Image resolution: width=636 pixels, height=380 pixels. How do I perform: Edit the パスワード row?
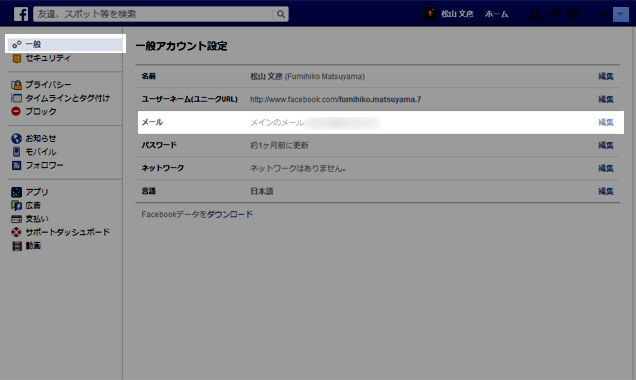click(x=606, y=145)
